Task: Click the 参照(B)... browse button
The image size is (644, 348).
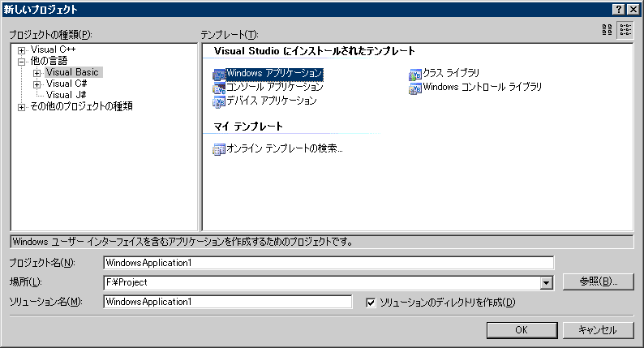Action: tap(598, 281)
